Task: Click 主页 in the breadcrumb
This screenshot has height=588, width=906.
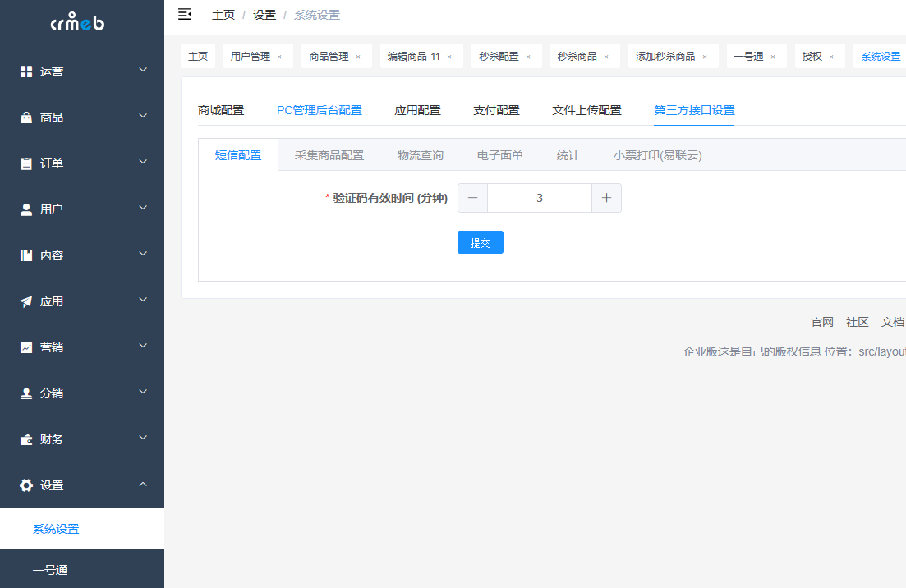Action: [x=223, y=15]
